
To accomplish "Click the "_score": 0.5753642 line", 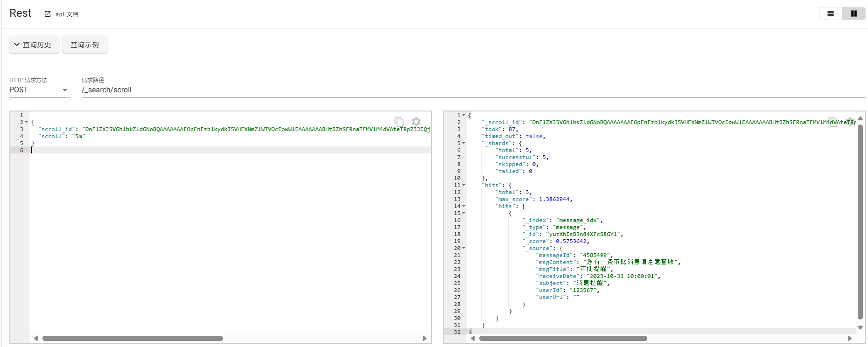I will (x=556, y=241).
